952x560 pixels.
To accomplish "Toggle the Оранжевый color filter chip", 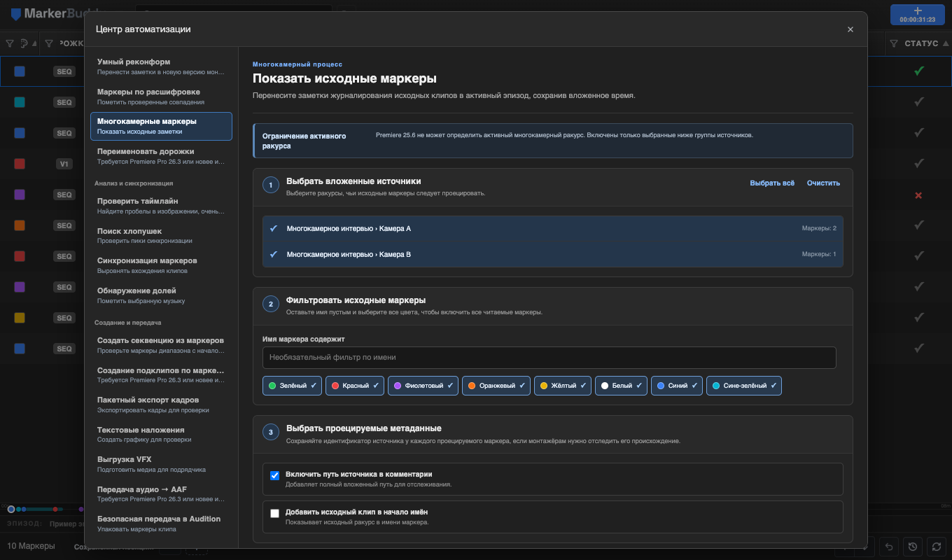I will (496, 386).
